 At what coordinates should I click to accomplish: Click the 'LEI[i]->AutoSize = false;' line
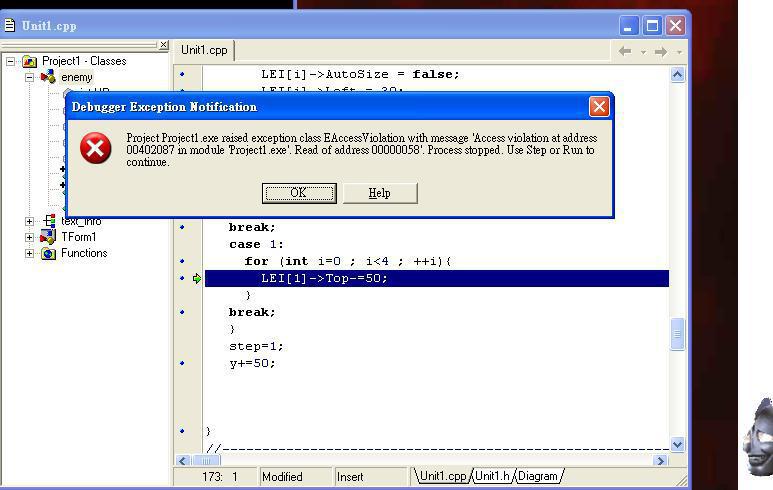click(x=360, y=74)
